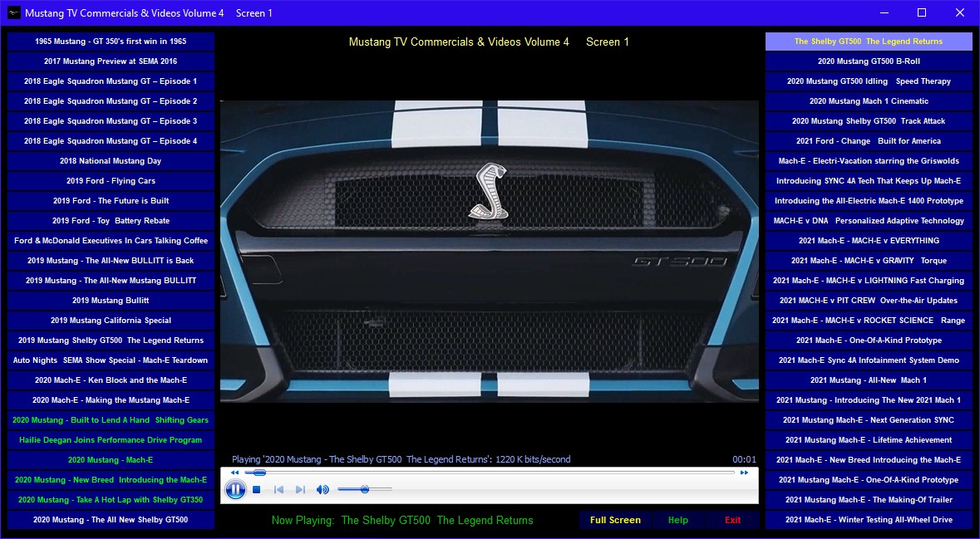This screenshot has height=539, width=980.
Task: Play '2019 Ford - The Future is Built'
Action: click(x=111, y=201)
